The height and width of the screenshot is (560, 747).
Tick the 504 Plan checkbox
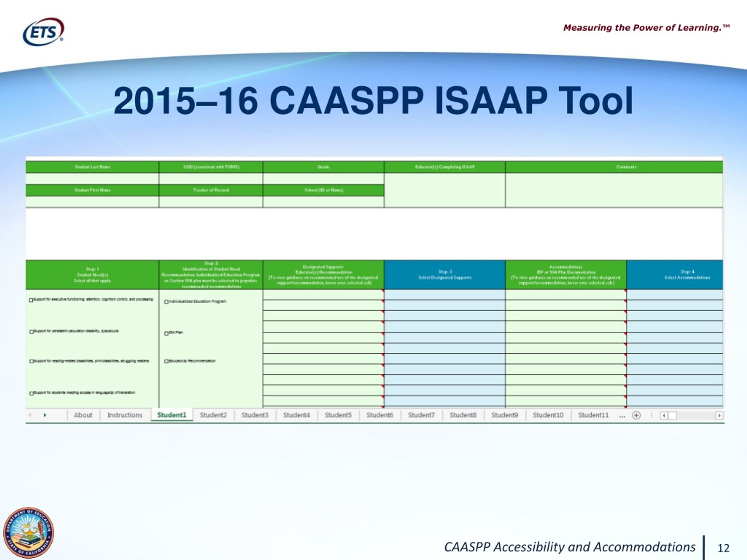167,333
